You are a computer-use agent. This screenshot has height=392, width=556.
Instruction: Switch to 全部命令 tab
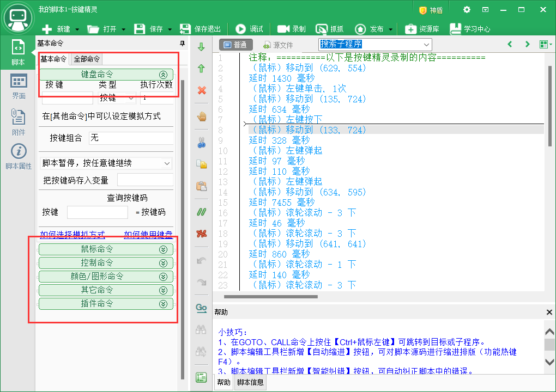pyautogui.click(x=87, y=59)
